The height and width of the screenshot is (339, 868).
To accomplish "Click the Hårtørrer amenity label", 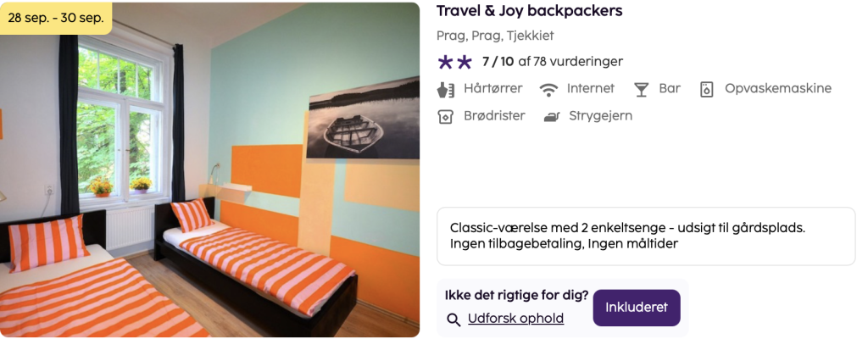I will point(493,89).
